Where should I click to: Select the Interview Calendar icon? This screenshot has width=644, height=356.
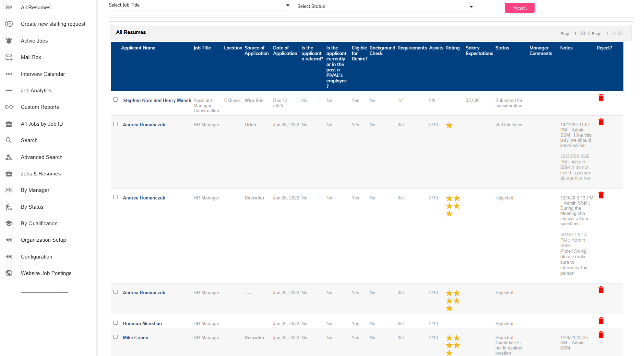(9, 74)
